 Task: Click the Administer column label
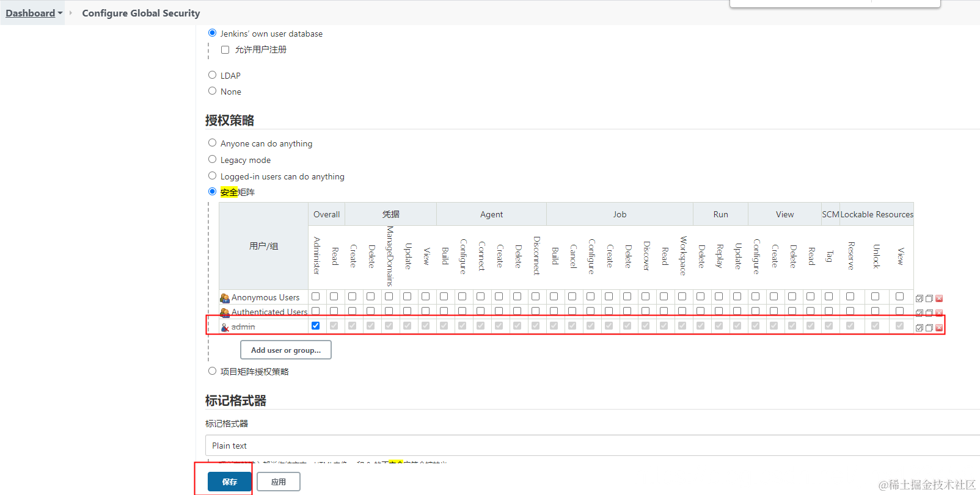pyautogui.click(x=316, y=255)
